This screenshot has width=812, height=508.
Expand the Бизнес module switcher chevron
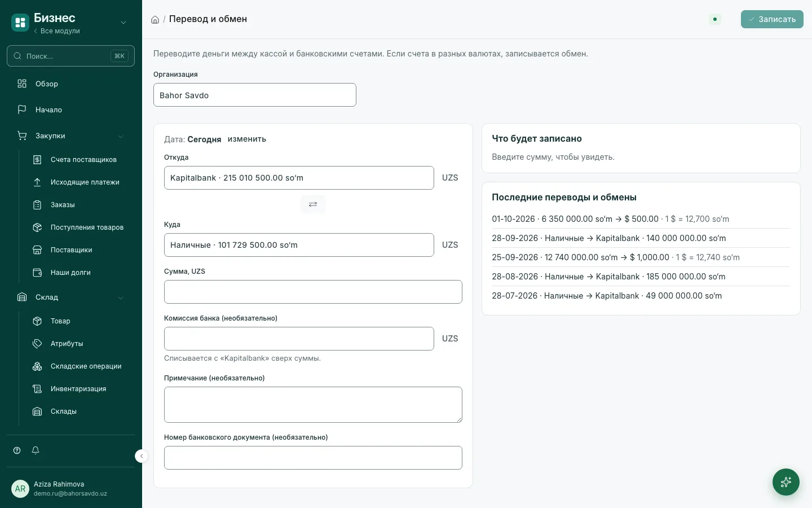123,23
